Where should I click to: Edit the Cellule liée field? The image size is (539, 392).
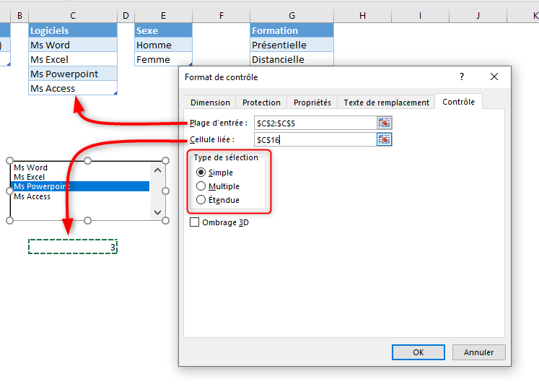pos(315,139)
